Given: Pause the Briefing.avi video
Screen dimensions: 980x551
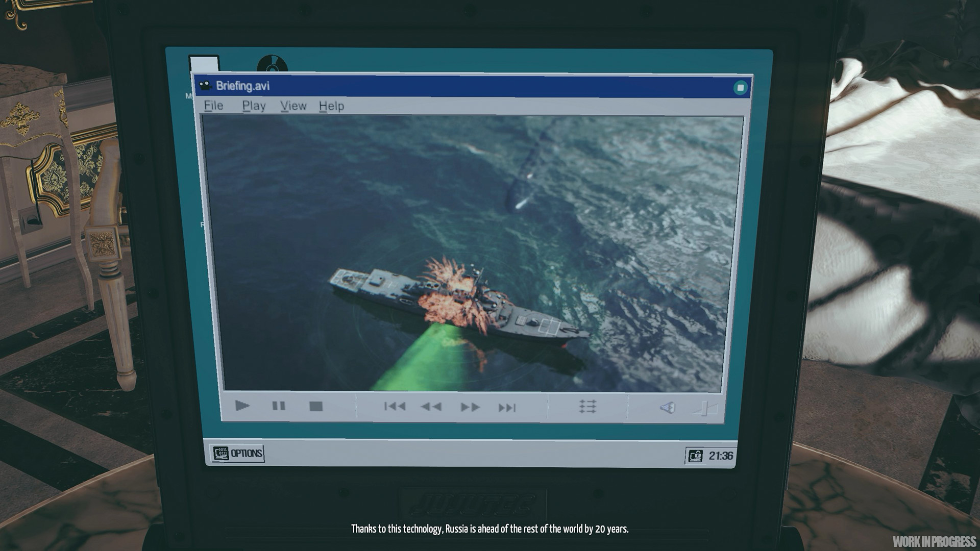Looking at the screenshot, I should click(x=278, y=406).
